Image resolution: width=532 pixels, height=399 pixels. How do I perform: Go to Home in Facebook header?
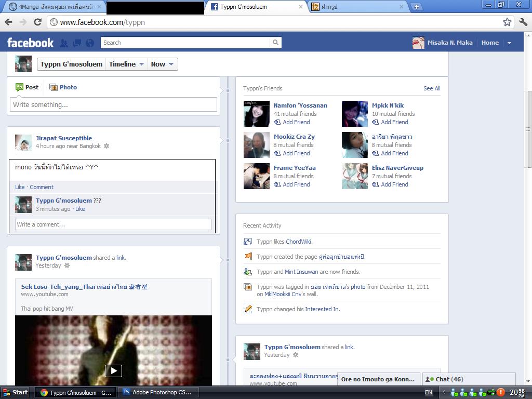click(490, 43)
